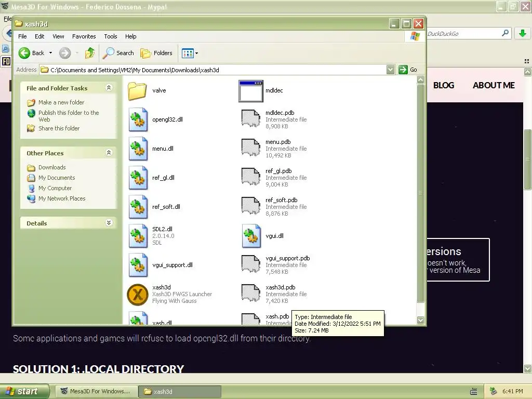Go to My Network Places
Image resolution: width=532 pixels, height=399 pixels.
pyautogui.click(x=62, y=198)
